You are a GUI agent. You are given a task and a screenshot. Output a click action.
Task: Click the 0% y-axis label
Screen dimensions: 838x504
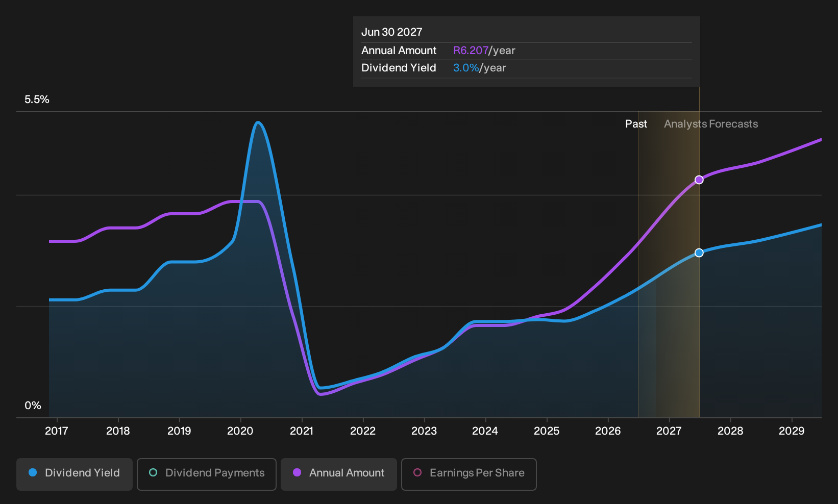[x=33, y=406]
